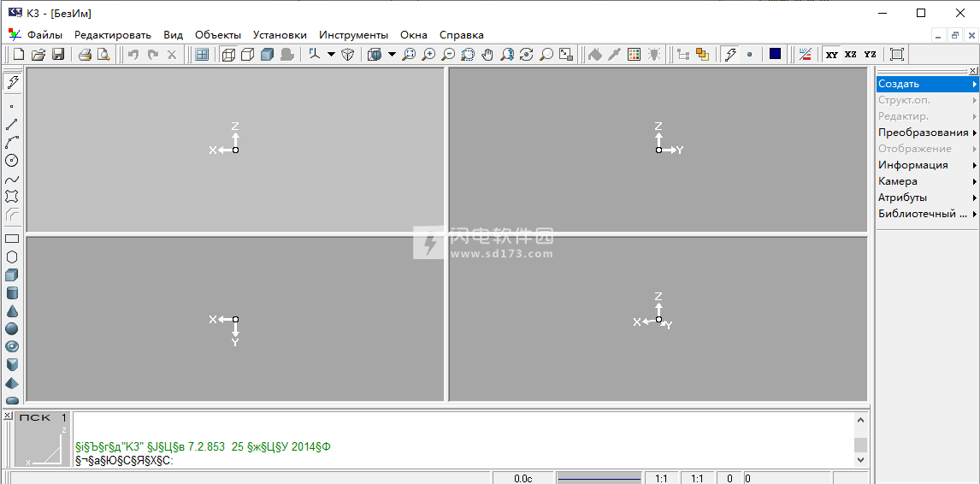
Task: Expand the Создать submenu
Action: point(926,84)
